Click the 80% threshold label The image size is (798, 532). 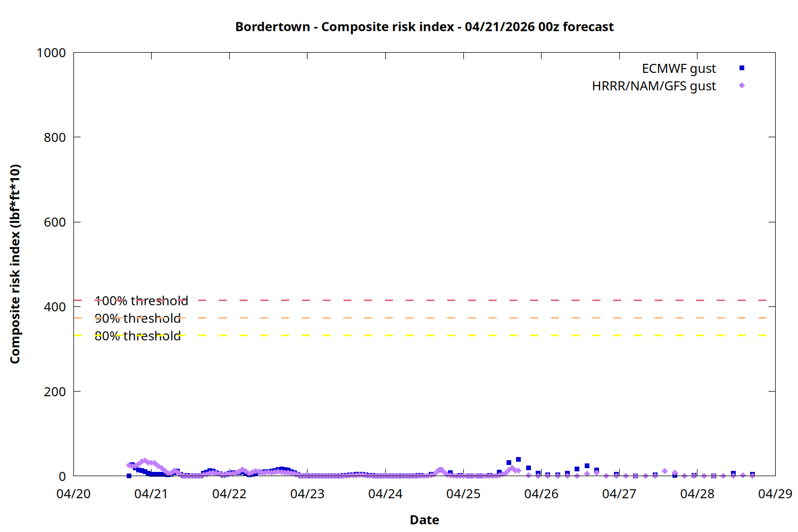pyautogui.click(x=137, y=336)
